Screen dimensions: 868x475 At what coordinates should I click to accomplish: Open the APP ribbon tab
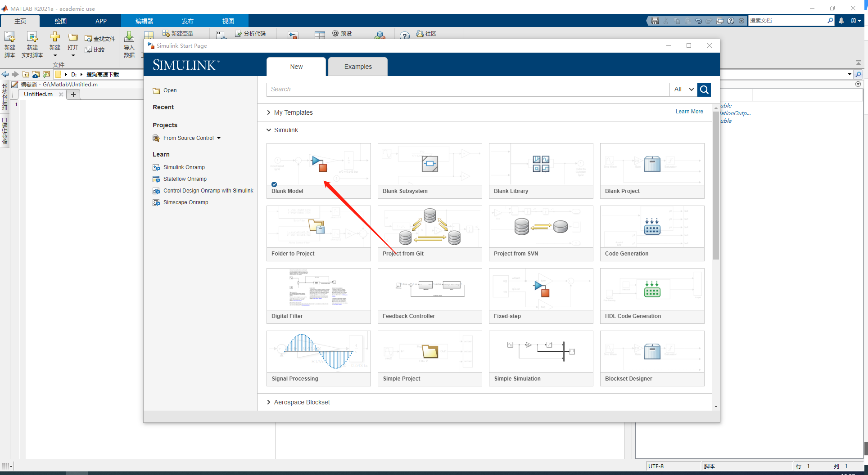click(x=101, y=21)
